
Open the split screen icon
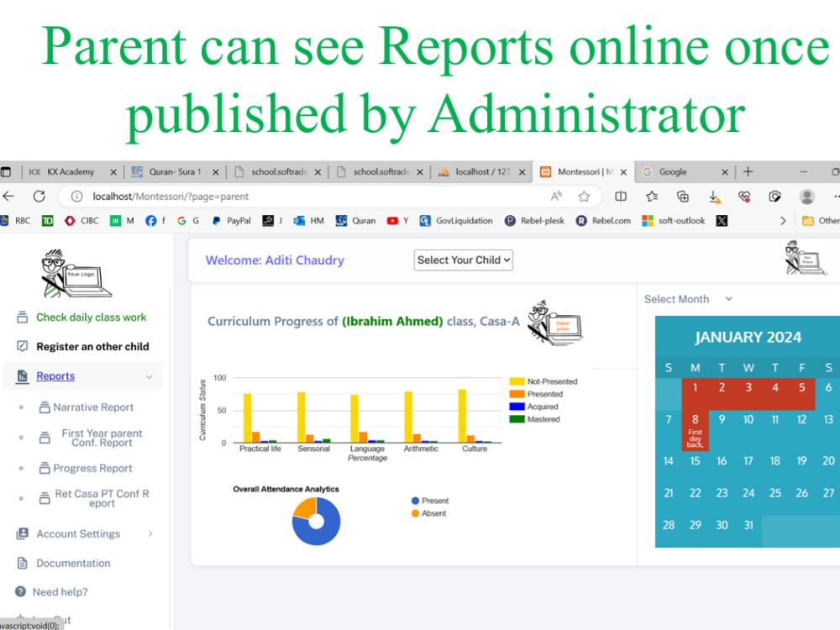click(621, 197)
